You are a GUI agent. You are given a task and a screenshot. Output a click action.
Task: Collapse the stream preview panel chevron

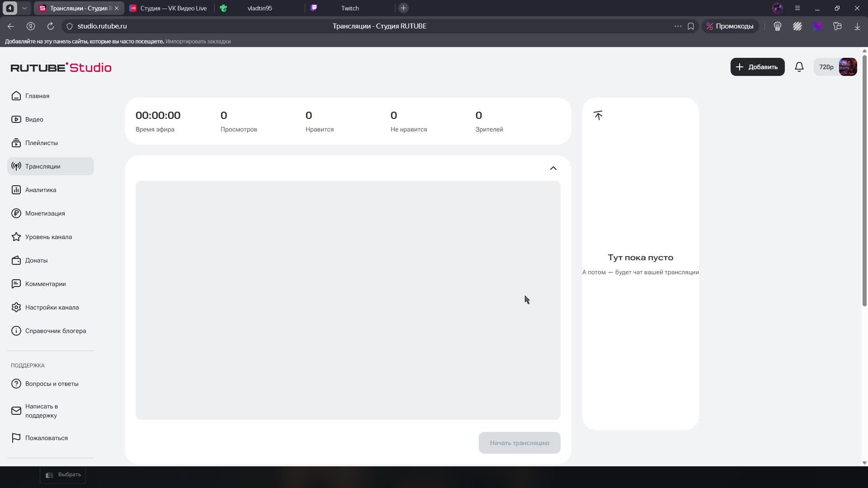tap(553, 168)
